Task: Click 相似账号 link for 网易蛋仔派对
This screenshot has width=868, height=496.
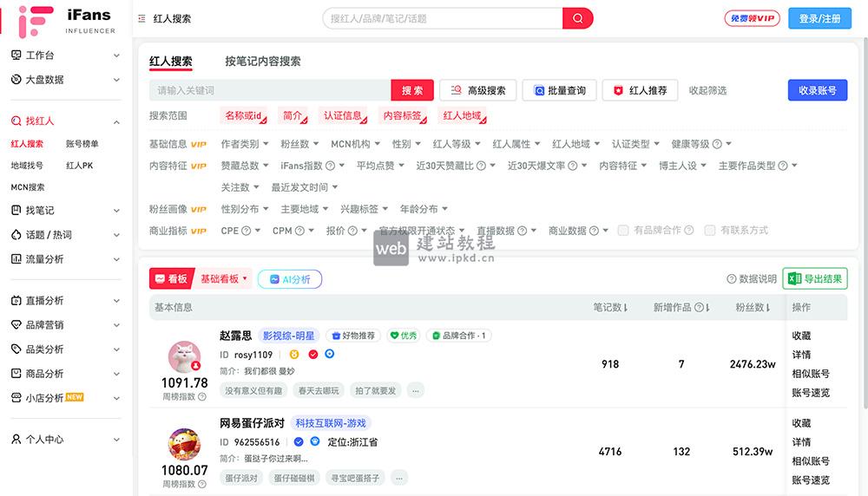Action: [811, 460]
